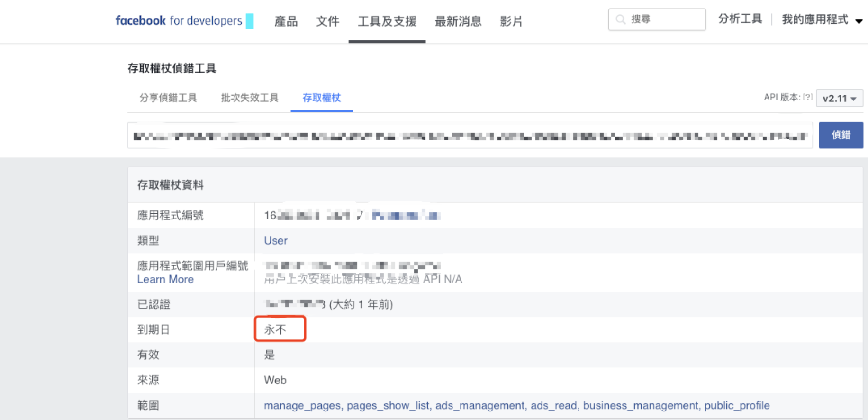Open the 產品 menu
Image resolution: width=868 pixels, height=420 pixels.
pos(286,21)
